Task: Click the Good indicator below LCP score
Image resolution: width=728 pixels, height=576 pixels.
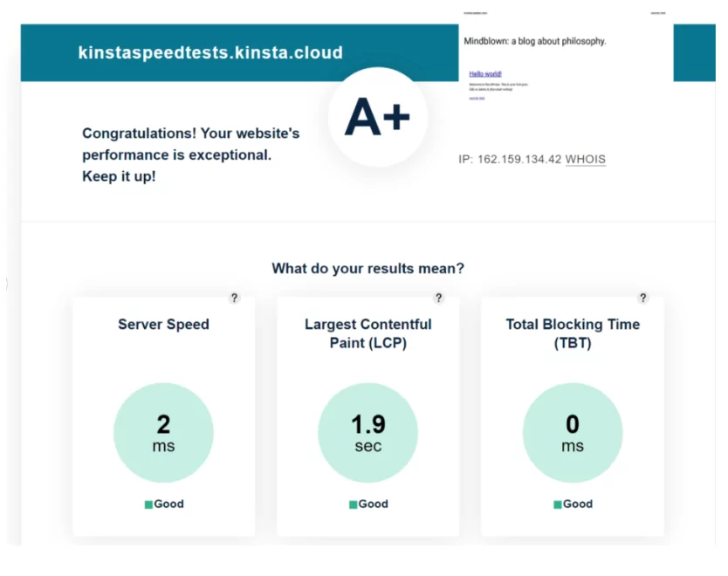Action: point(367,504)
